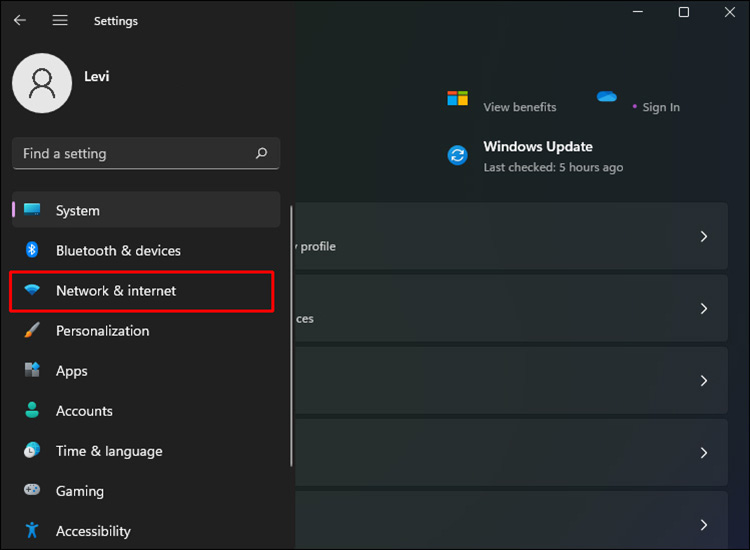Screen dimensions: 750x550
Task: Click the Wi-Fi Network icon
Action: click(32, 291)
